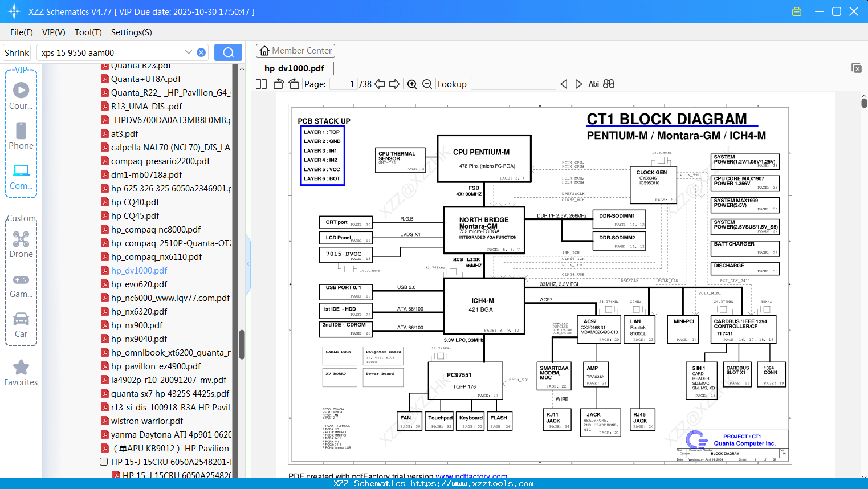The height and width of the screenshot is (489, 868).
Task: Click the yellow VIP briefcase icon
Action: coord(797,11)
